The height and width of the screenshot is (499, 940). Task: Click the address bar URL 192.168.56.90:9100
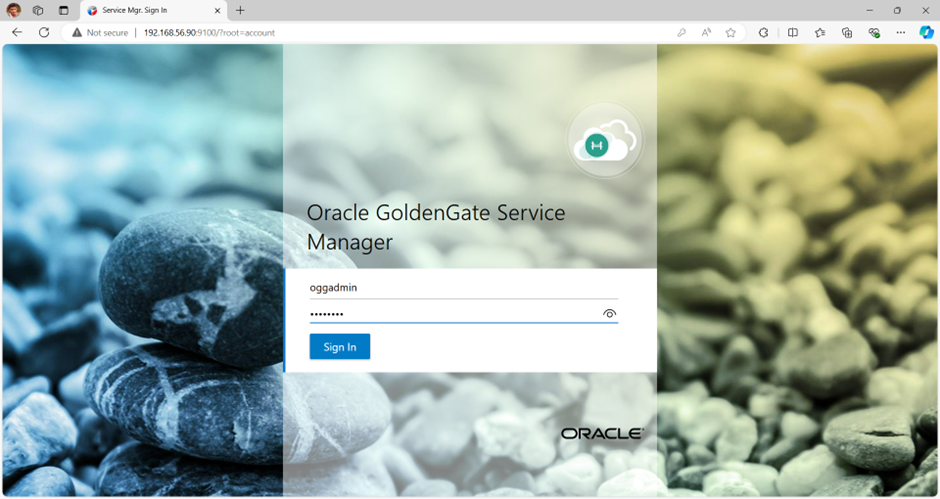(209, 33)
